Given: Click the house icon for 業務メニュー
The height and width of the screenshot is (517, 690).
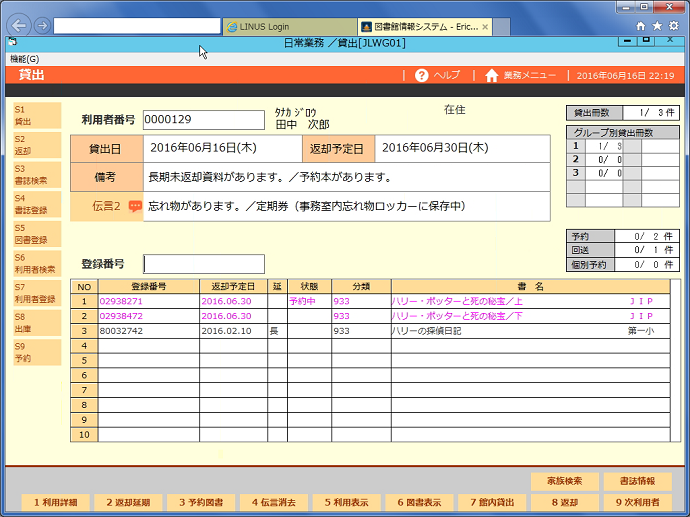Looking at the screenshot, I should tap(492, 75).
